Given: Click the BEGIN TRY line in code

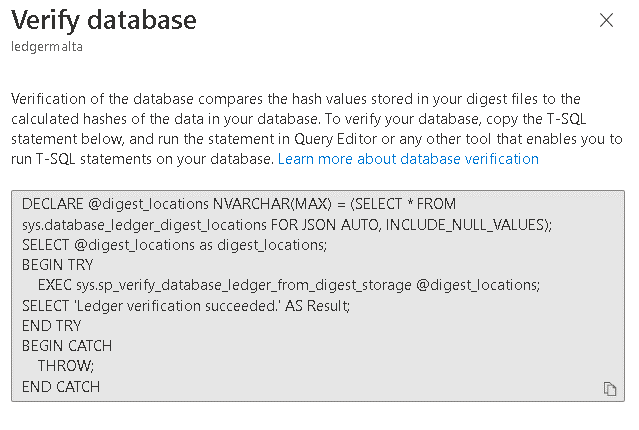Looking at the screenshot, I should point(57,265).
